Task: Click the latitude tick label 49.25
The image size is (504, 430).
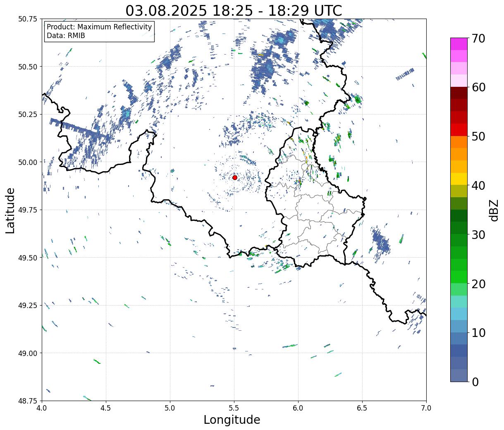Action: coord(28,306)
